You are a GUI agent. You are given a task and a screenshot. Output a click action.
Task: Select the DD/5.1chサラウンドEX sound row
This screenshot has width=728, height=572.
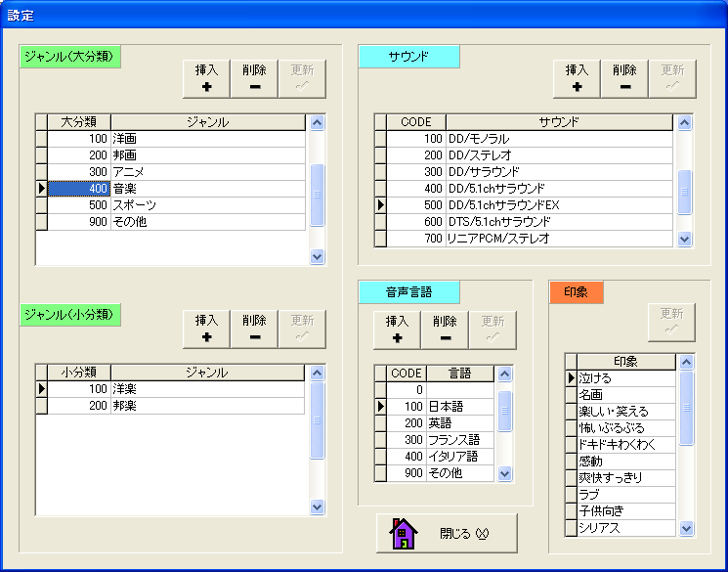pos(530,205)
